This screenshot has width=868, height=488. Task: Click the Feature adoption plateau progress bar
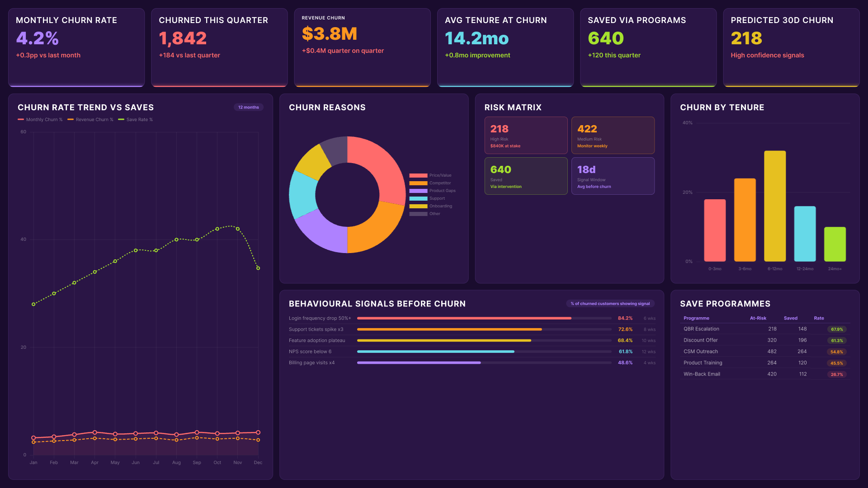coord(484,341)
